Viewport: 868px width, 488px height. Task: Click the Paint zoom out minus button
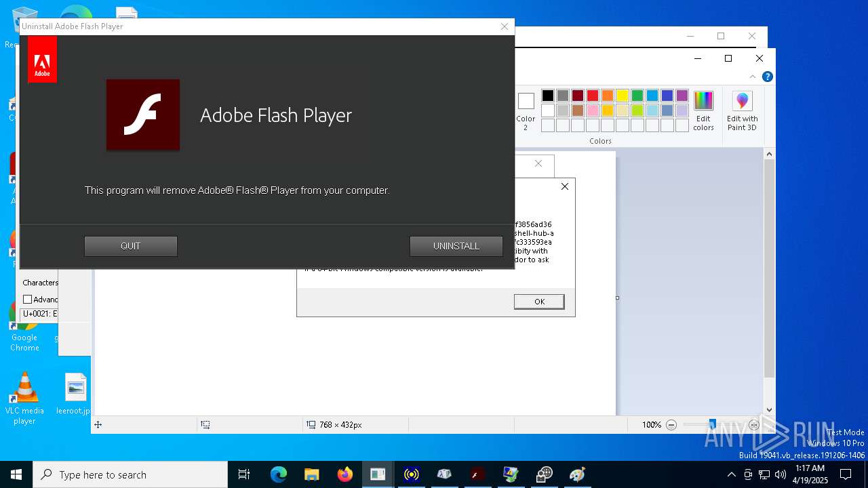click(671, 425)
